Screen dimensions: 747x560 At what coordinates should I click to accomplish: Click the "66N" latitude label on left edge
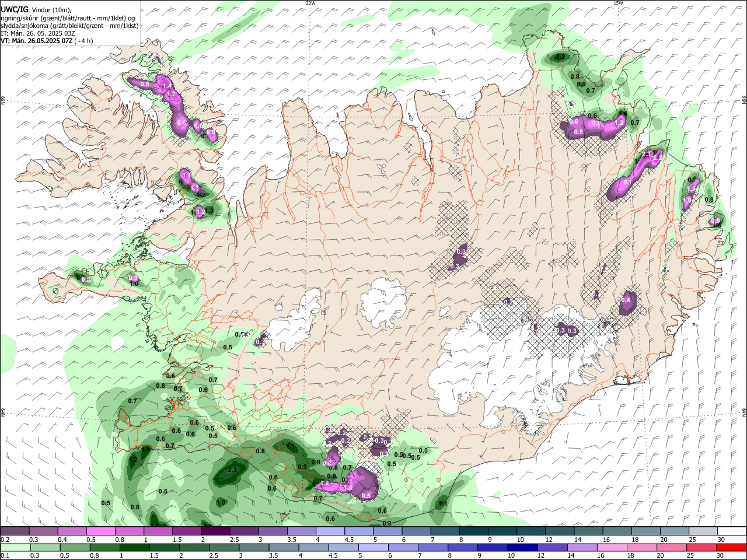point(3,100)
